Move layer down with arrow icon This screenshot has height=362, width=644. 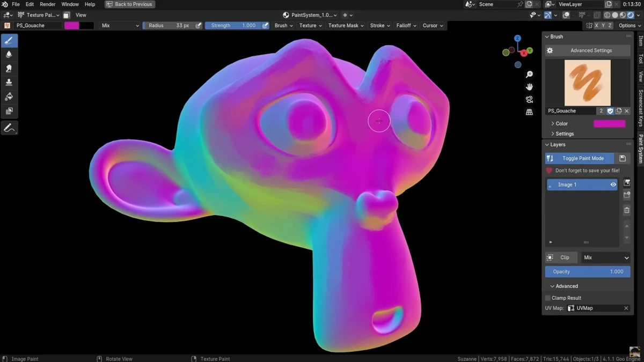point(627,238)
